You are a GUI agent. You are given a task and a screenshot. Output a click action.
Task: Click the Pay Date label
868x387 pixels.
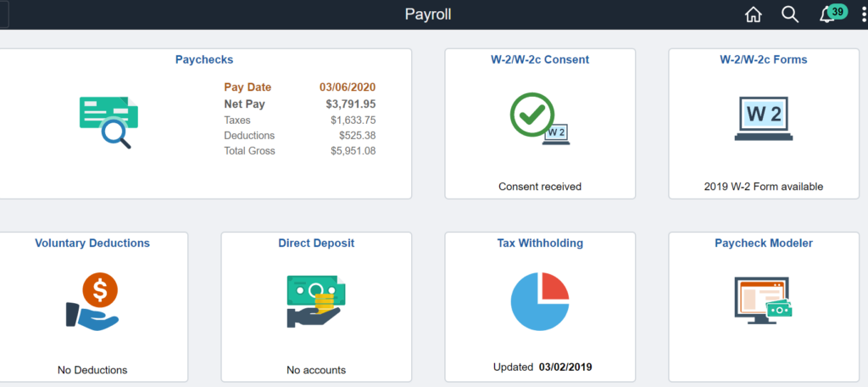[248, 87]
